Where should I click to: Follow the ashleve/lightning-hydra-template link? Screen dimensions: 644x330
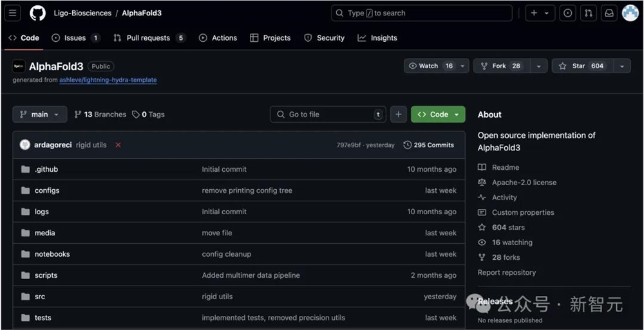click(108, 80)
